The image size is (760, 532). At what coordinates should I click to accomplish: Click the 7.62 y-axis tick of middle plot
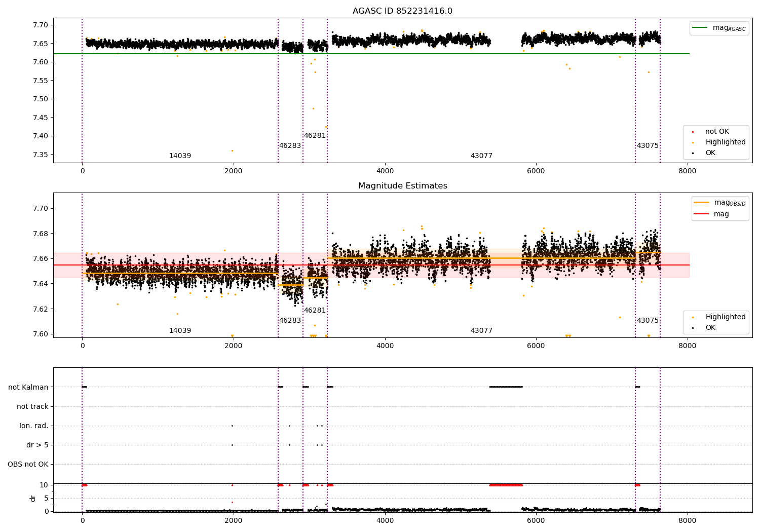tap(41, 309)
